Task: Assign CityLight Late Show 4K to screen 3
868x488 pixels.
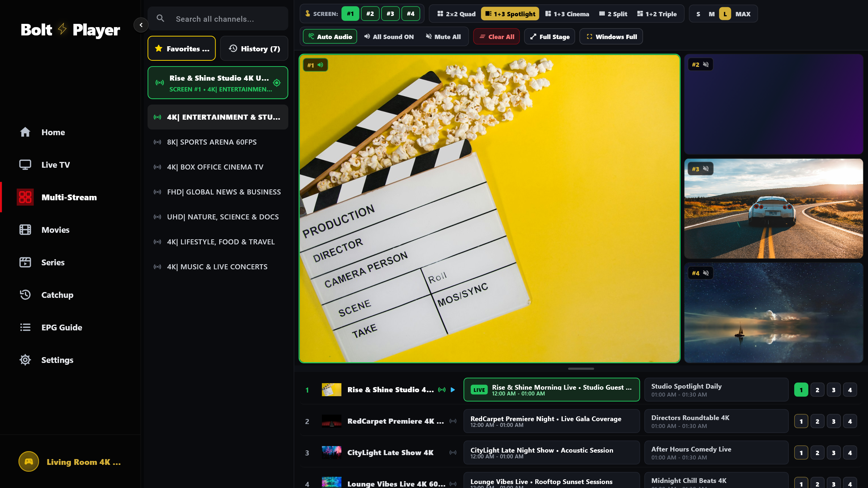Action: [834, 453]
